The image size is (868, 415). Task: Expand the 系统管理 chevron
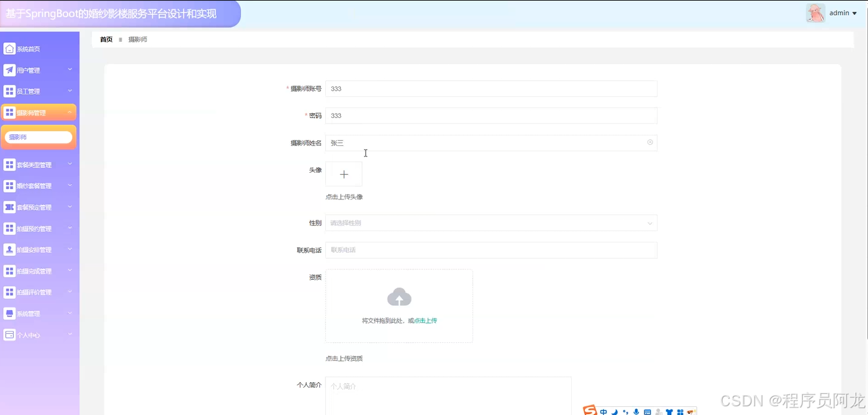pos(70,313)
